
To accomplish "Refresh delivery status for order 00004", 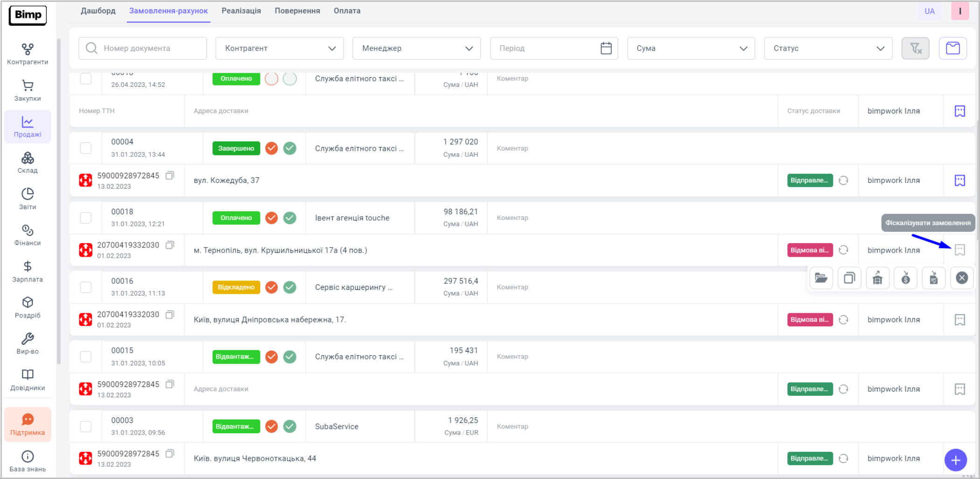I will (843, 181).
